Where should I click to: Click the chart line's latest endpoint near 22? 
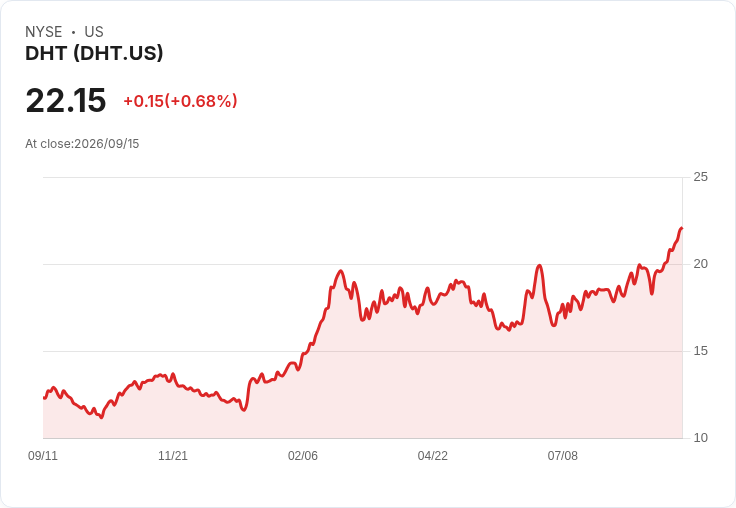(682, 228)
